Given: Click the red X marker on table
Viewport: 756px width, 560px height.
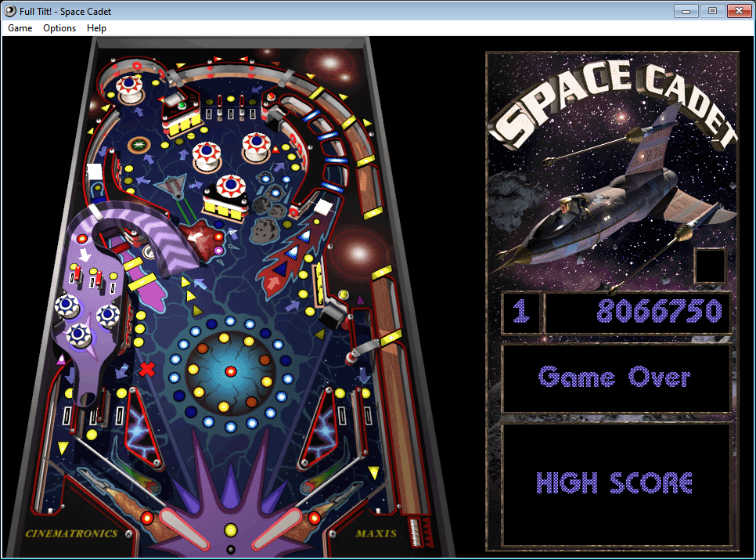Looking at the screenshot, I should tap(147, 370).
